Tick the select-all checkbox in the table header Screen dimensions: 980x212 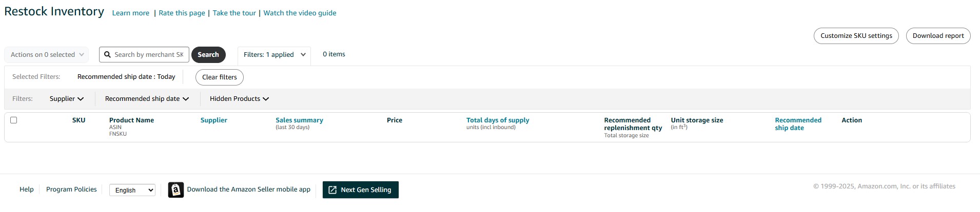[14, 120]
